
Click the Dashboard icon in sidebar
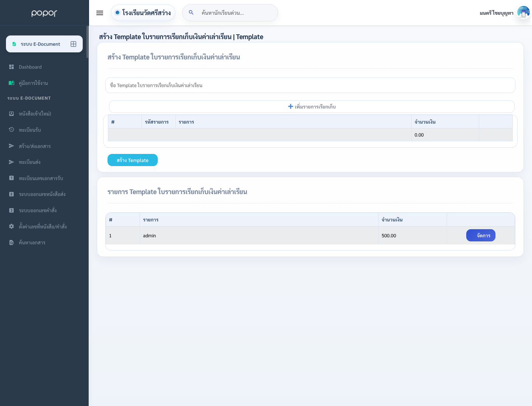11,67
